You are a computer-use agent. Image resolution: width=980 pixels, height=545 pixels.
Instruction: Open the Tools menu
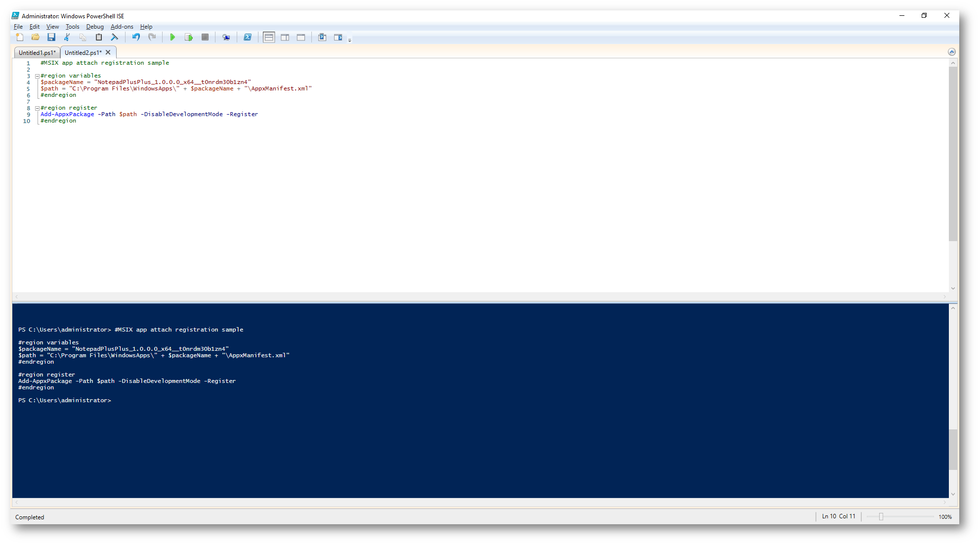72,27
